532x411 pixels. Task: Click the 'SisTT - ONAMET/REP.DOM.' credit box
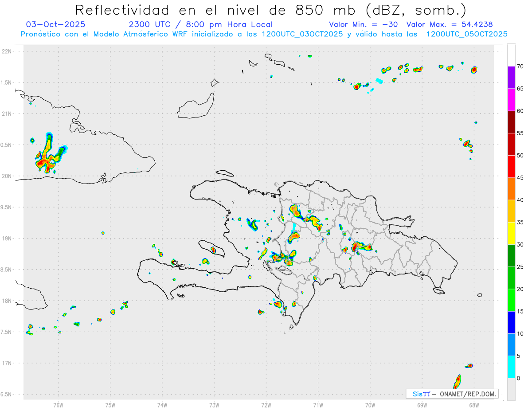[452, 394]
